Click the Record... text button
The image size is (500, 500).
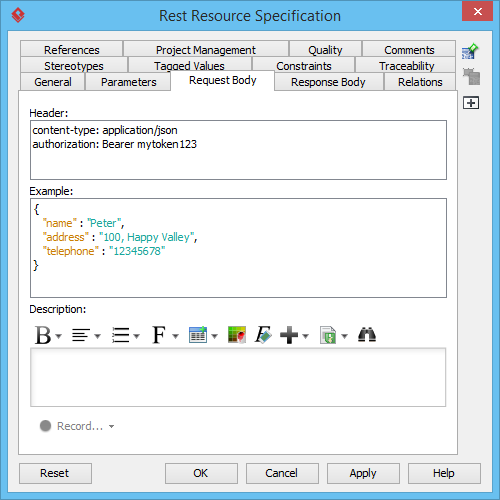[x=80, y=426]
